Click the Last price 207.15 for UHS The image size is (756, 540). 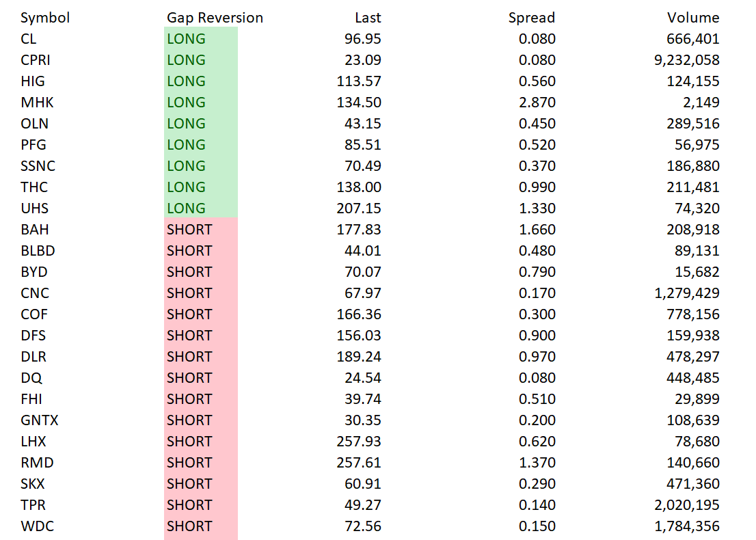tap(359, 208)
